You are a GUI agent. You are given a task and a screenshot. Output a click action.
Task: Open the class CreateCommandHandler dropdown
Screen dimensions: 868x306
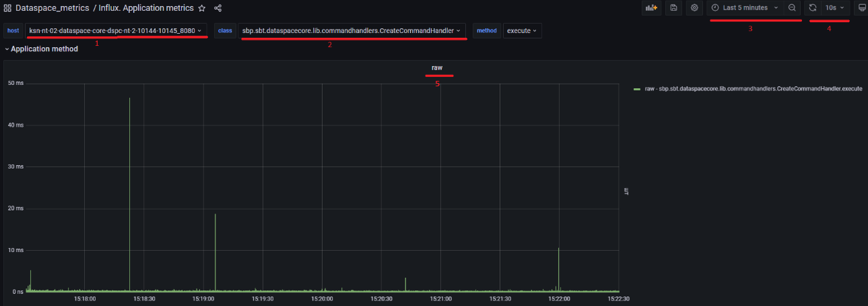point(352,31)
